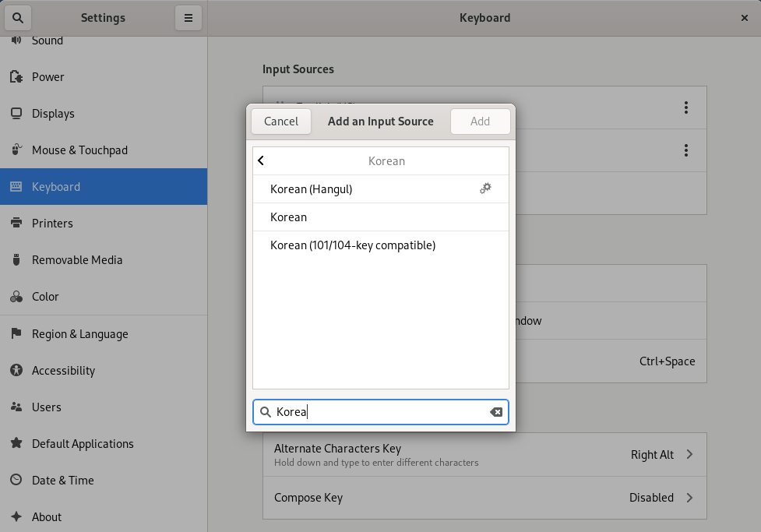Clear the search field text
Viewport: 761px width, 532px height.
[496, 412]
